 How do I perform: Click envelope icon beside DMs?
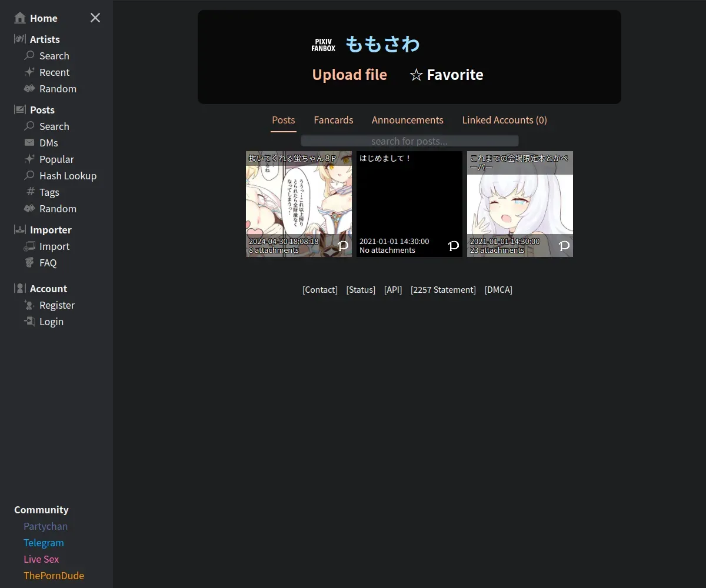pos(29,142)
